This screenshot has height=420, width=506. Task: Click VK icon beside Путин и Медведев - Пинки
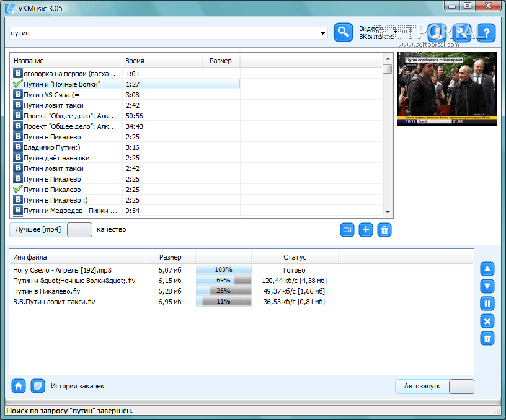18,210
